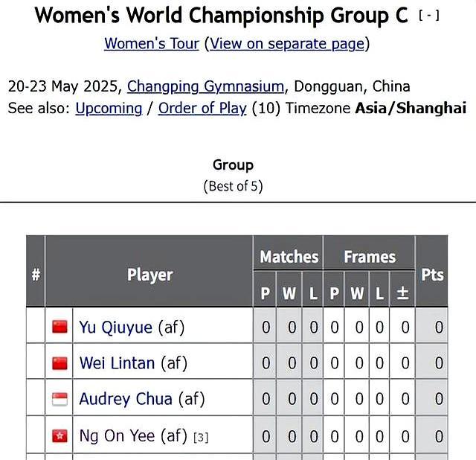The height and width of the screenshot is (460, 476).
Task: Click the frames ± difference column header
Action: (402, 293)
